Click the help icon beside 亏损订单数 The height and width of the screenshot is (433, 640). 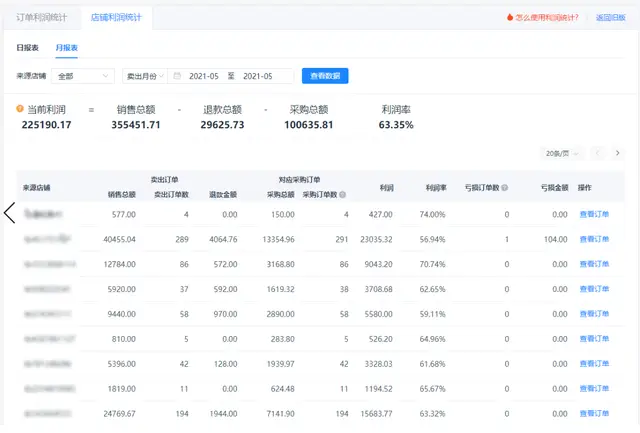coord(504,188)
